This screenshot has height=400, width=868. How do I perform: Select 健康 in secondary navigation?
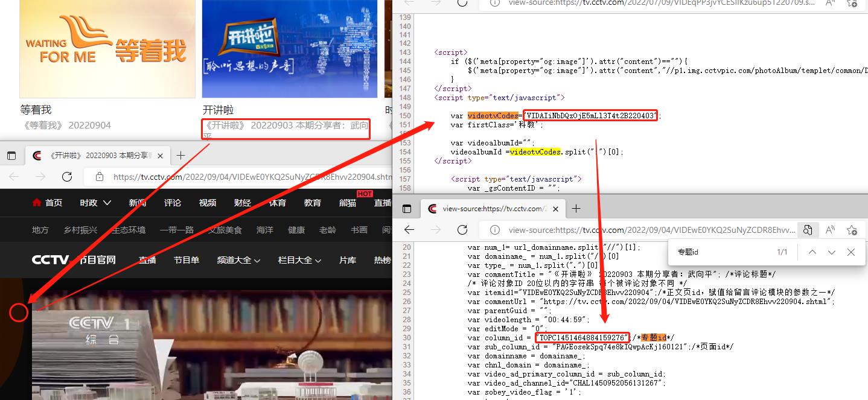(x=296, y=230)
